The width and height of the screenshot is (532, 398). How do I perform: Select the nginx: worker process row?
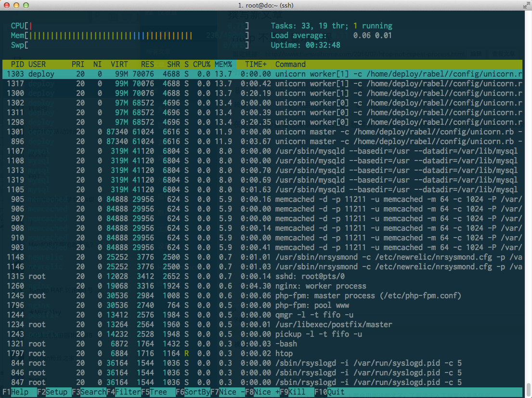click(x=262, y=286)
